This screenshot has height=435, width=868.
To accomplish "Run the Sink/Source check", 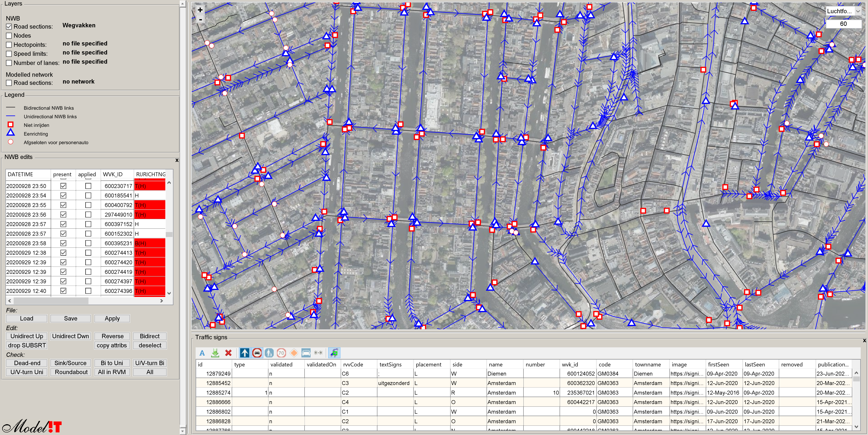I will pos(70,363).
